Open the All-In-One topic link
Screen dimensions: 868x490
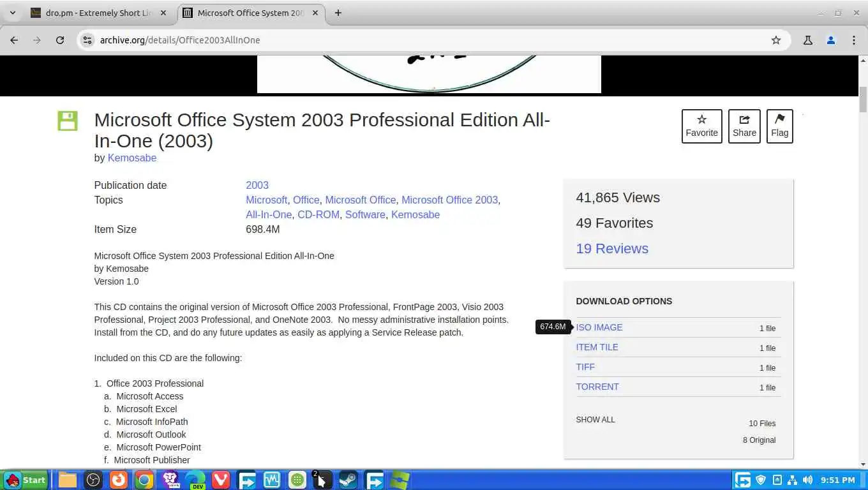269,214
